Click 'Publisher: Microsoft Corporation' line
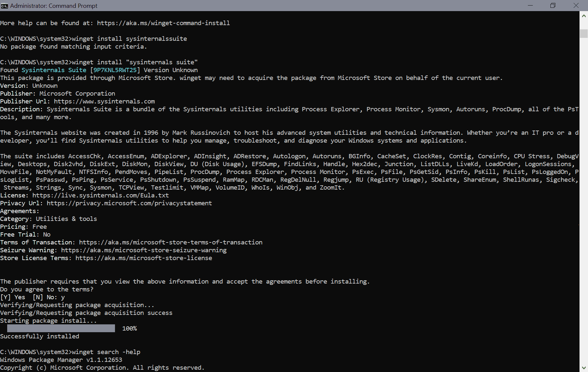 (x=57, y=94)
